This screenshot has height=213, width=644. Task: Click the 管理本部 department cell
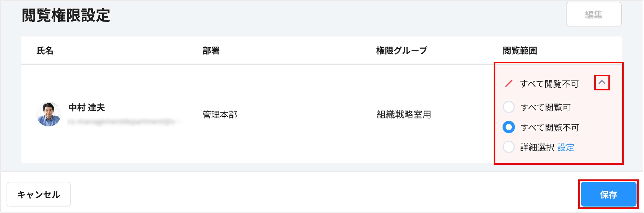tap(220, 114)
